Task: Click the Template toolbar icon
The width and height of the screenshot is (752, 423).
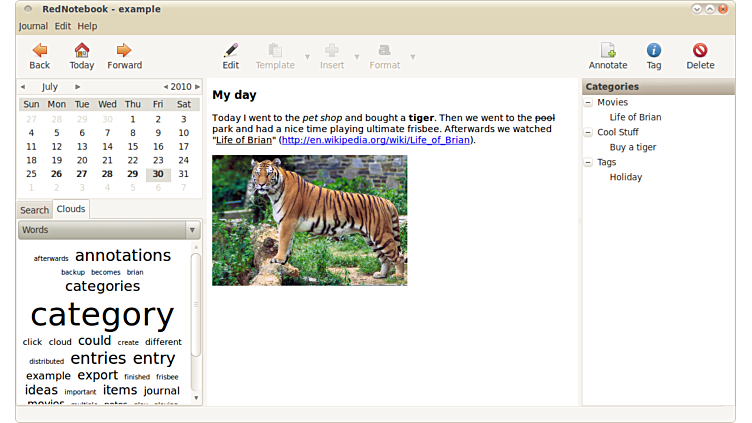Action: click(x=275, y=50)
